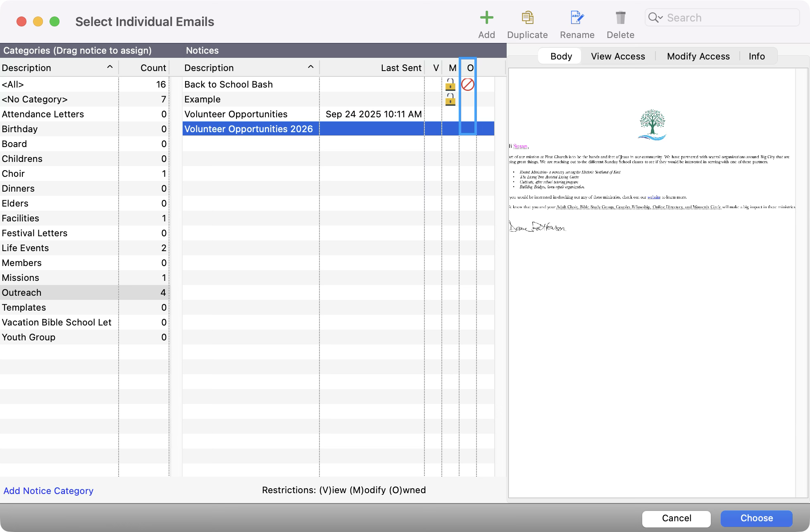Click the green Add plus icon
Screen dimensions: 810x532
click(x=486, y=18)
